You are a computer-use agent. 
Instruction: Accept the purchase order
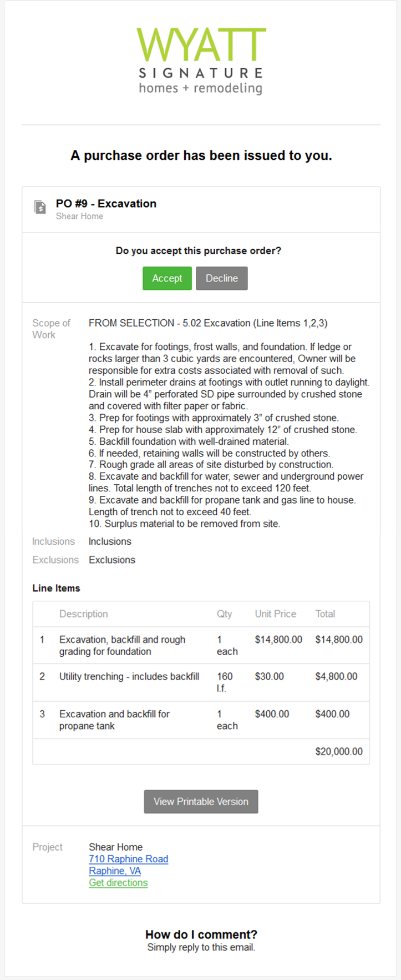click(x=167, y=278)
